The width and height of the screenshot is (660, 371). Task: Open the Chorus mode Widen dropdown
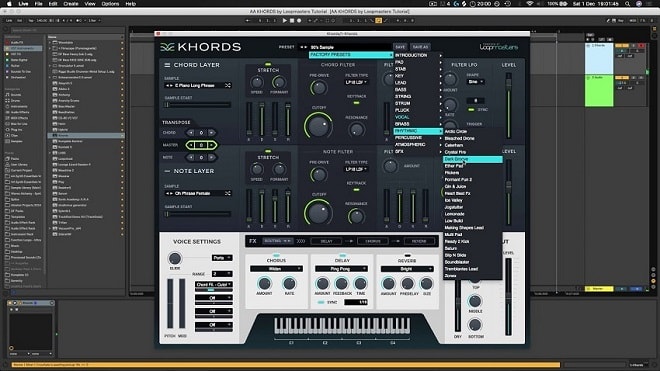coord(276,269)
